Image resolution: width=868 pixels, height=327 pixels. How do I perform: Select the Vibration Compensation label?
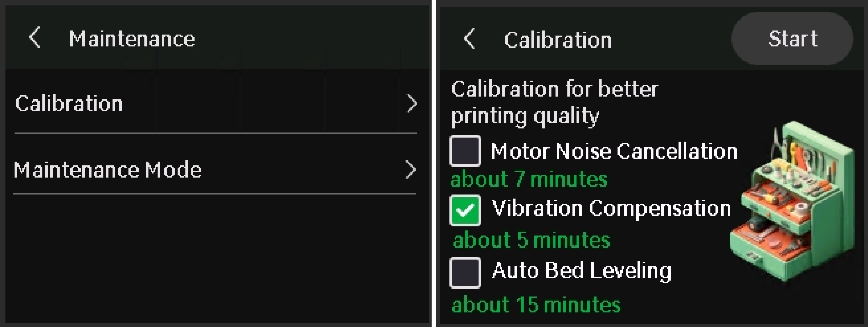pos(611,208)
